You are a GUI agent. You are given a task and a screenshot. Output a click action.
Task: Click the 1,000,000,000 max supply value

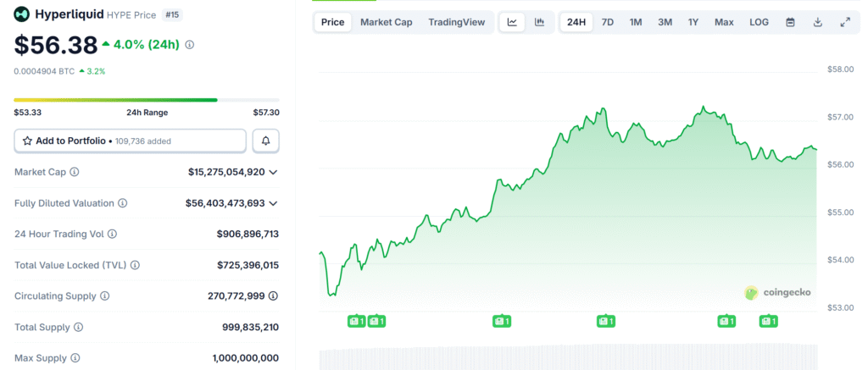tap(245, 358)
